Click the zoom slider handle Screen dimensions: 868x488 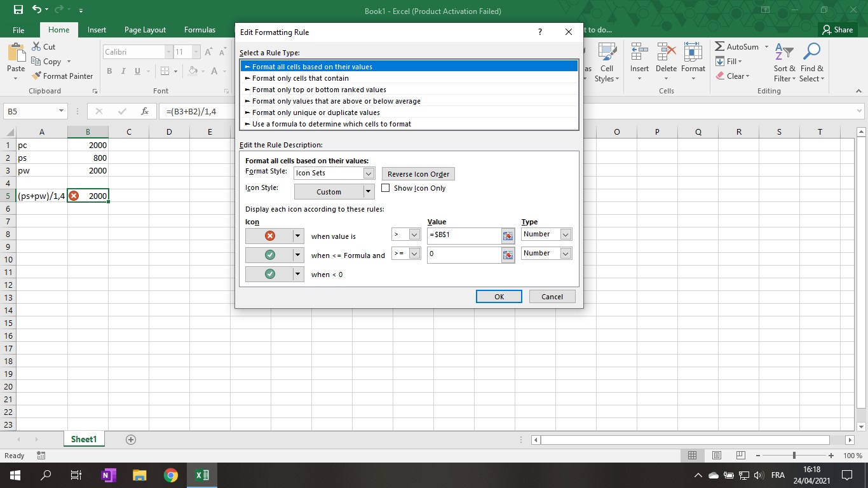(x=794, y=456)
